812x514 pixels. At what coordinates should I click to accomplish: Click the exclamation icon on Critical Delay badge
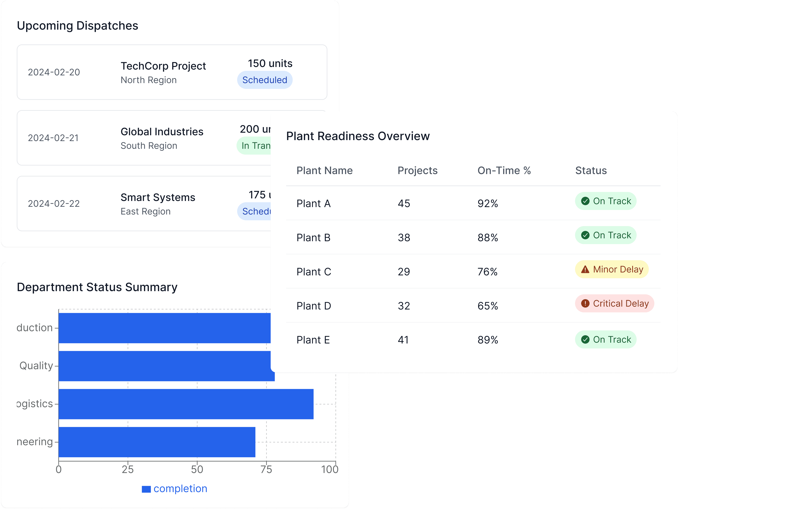pyautogui.click(x=585, y=303)
